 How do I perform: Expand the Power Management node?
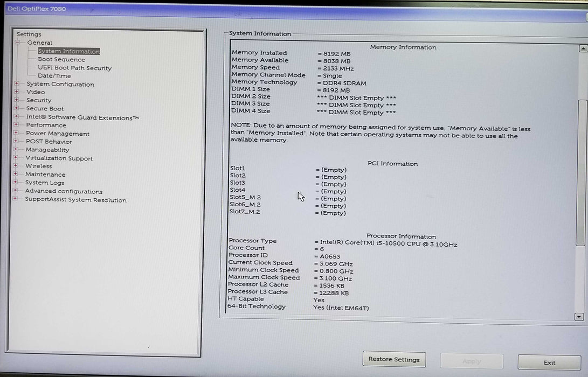16,132
